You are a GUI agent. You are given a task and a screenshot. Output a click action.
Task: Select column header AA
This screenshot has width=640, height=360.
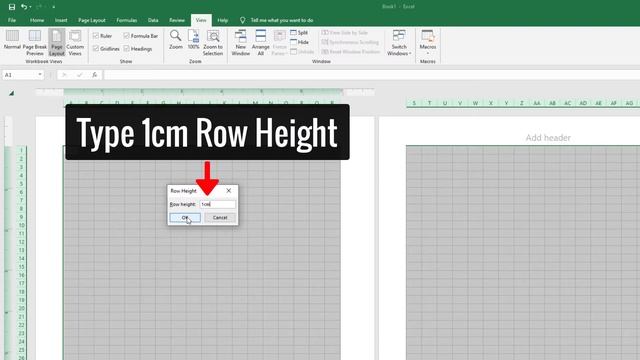pos(537,103)
